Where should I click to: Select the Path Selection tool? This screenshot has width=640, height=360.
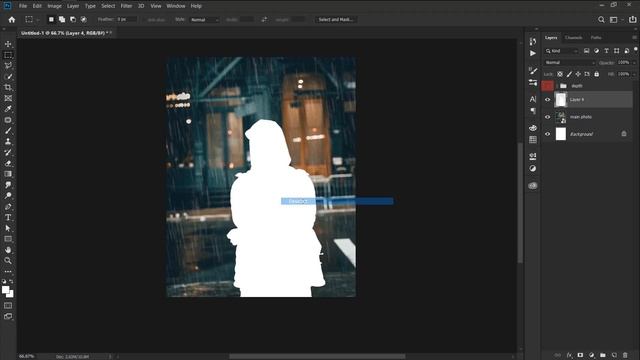click(x=8, y=228)
